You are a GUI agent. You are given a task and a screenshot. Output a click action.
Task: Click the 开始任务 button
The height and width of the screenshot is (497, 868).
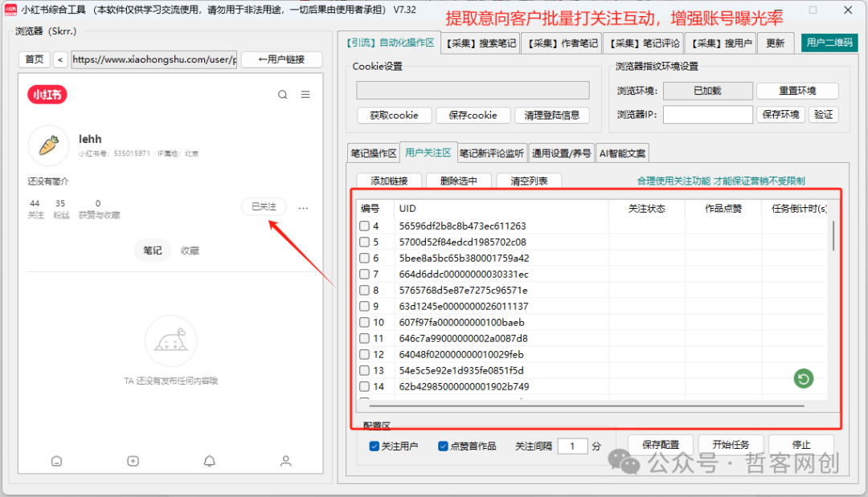coord(731,445)
